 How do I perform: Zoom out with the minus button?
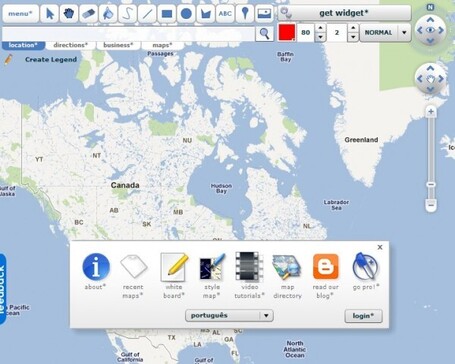pyautogui.click(x=431, y=205)
